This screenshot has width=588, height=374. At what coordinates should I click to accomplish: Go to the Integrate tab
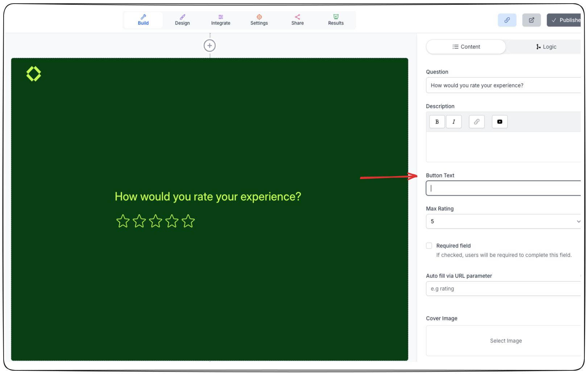(x=221, y=20)
